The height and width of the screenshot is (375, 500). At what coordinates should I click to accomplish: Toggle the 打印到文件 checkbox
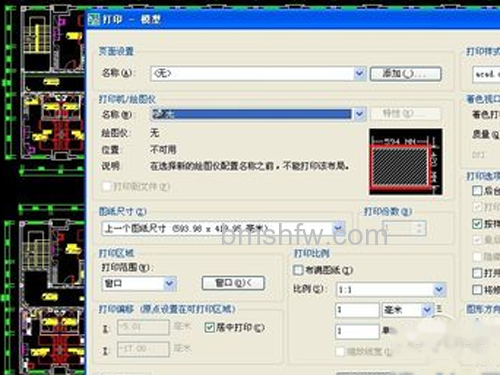click(107, 186)
